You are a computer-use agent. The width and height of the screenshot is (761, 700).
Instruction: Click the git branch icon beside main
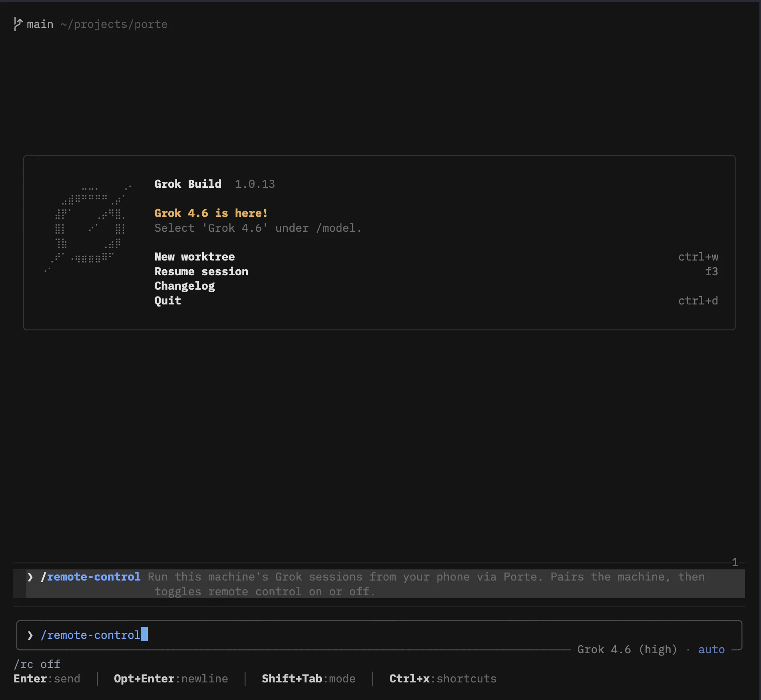18,24
